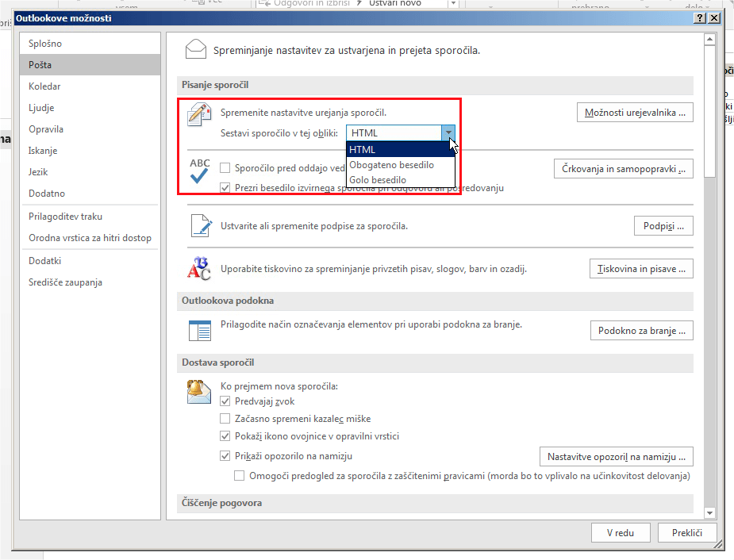Click the signature document pen icon

pyautogui.click(x=200, y=226)
